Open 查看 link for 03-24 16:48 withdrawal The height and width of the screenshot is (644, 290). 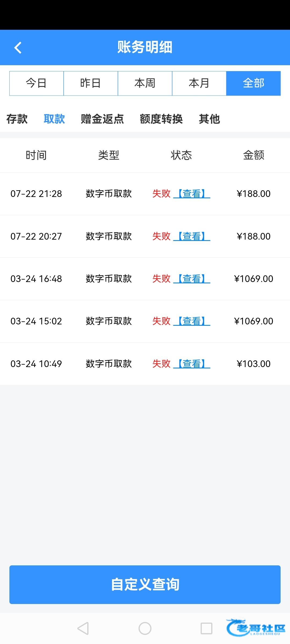[x=192, y=279]
